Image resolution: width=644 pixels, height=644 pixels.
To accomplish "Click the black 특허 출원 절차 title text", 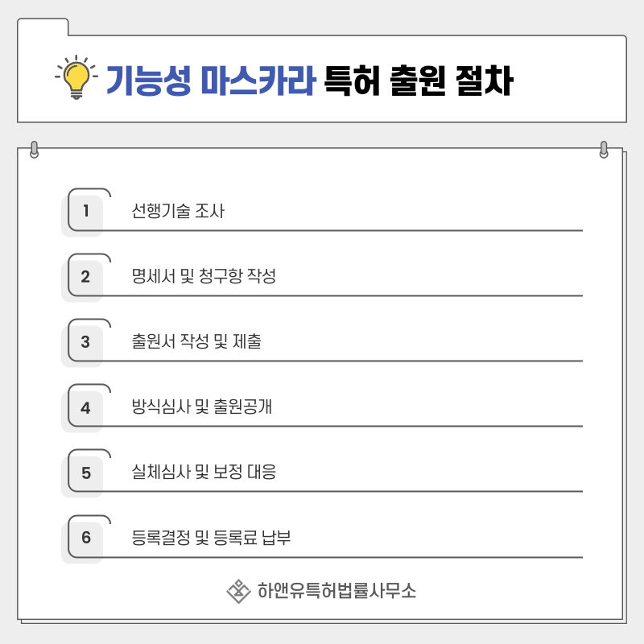I will (418, 80).
